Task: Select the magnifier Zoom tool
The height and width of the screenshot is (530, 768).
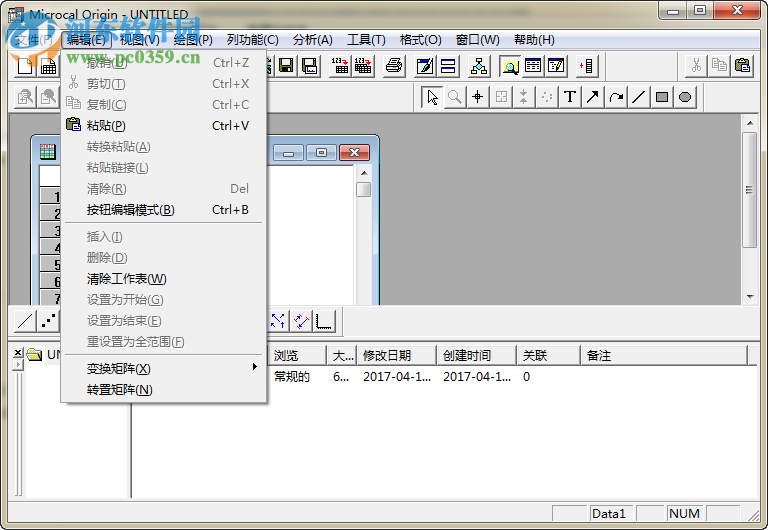Action: (455, 97)
